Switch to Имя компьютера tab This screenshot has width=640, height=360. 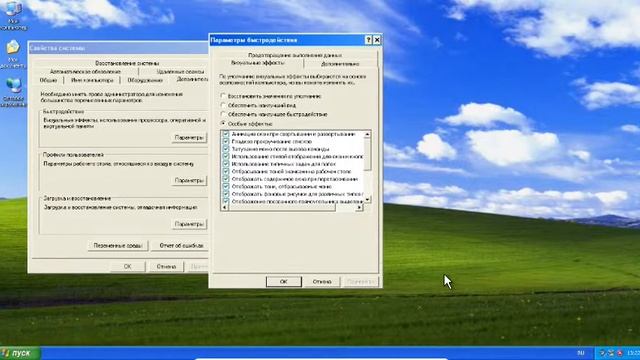click(x=92, y=80)
